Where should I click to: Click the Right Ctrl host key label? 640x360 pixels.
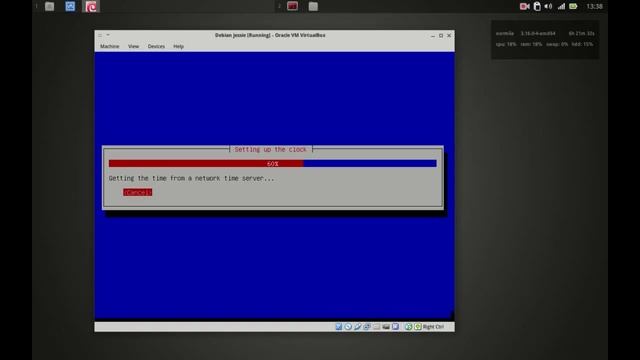coord(433,327)
